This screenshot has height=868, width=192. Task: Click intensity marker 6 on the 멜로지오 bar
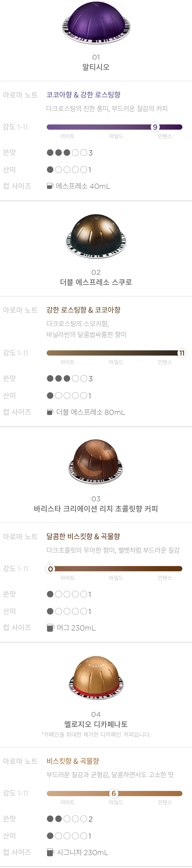coord(114,793)
